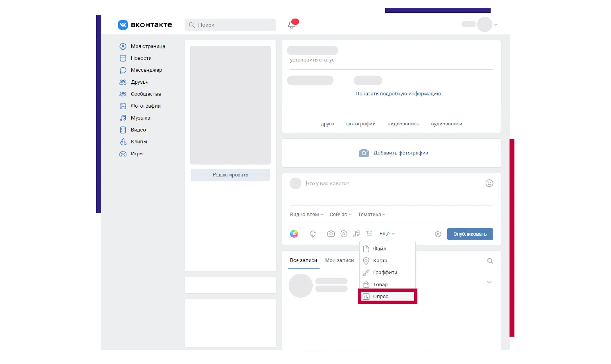Open Мессенджер in the left sidebar

click(x=146, y=70)
